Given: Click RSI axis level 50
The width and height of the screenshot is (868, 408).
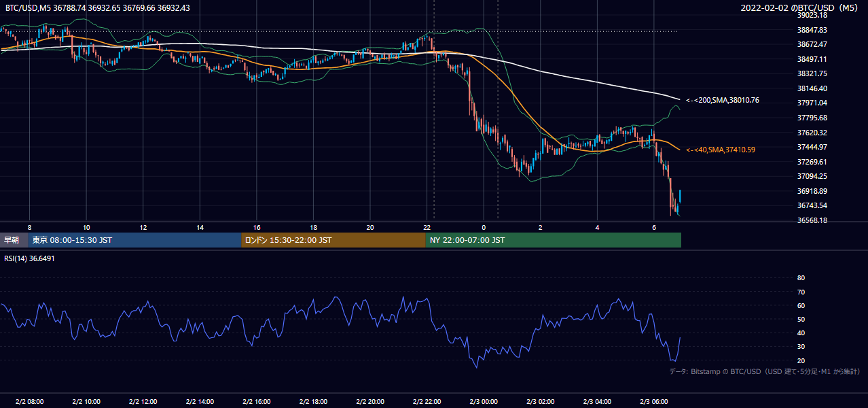Looking at the screenshot, I should pyautogui.click(x=801, y=319).
